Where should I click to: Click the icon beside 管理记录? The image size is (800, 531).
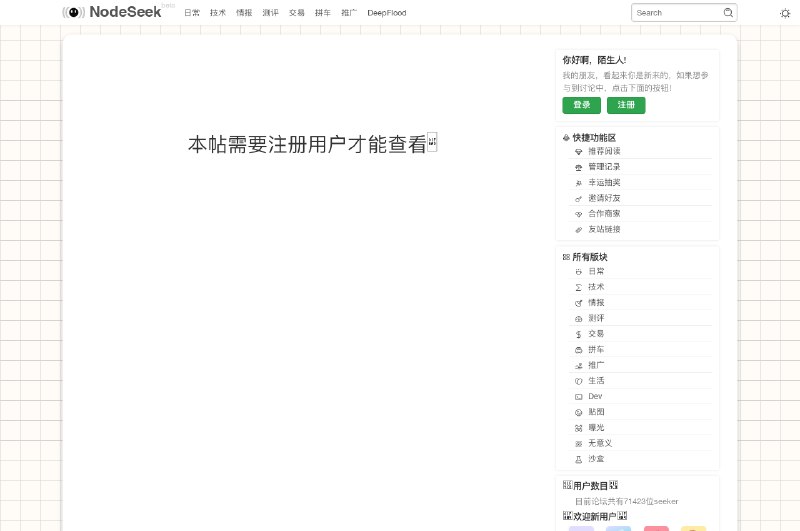(x=579, y=167)
